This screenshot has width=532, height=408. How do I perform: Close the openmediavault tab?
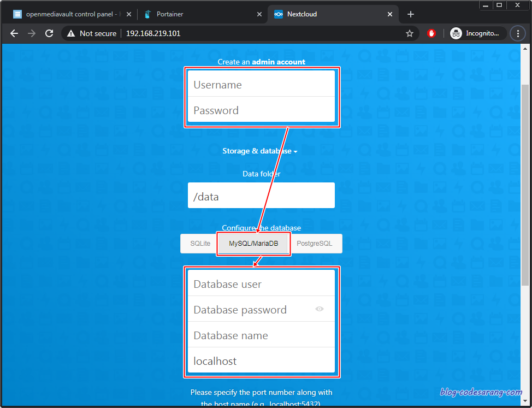point(128,14)
